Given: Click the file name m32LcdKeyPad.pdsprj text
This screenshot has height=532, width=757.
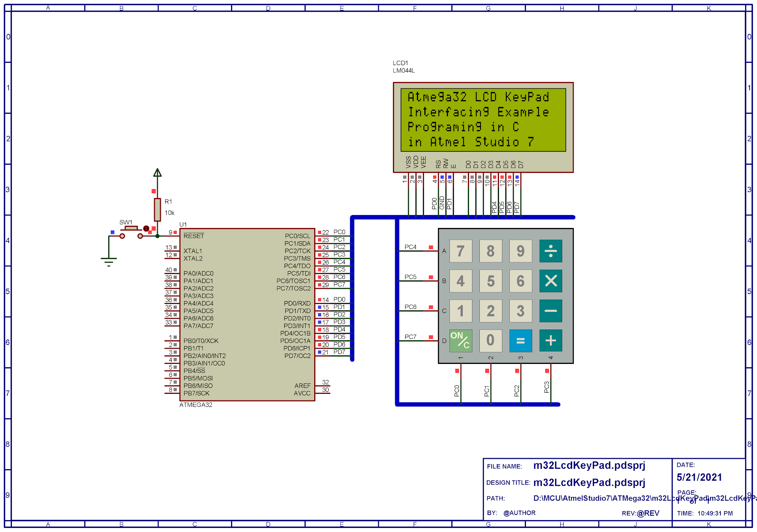Looking at the screenshot, I should tap(589, 465).
